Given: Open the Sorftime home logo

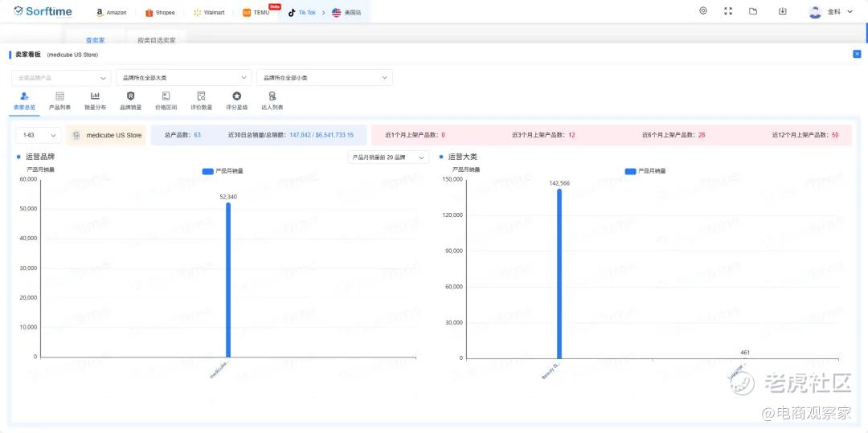Looking at the screenshot, I should pos(43,11).
